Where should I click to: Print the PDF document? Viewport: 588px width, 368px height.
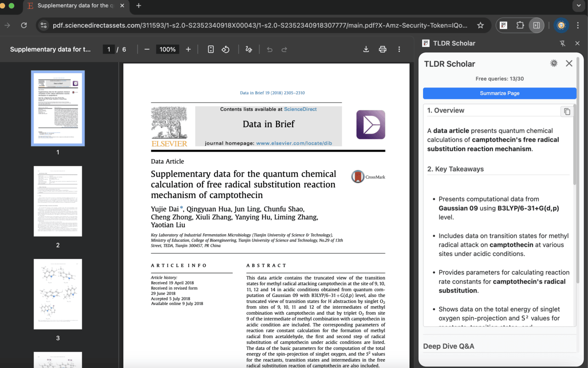pyautogui.click(x=382, y=49)
